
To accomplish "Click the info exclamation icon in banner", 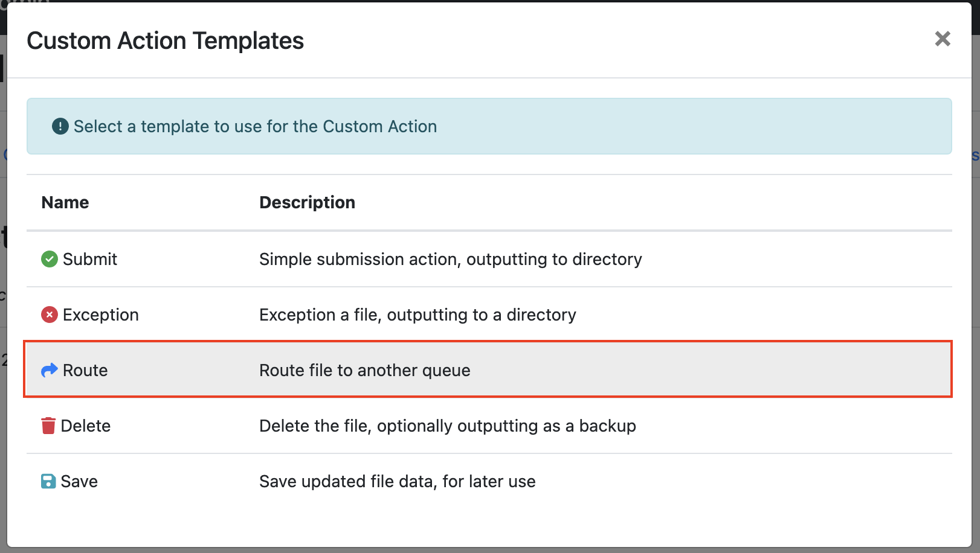I will [x=60, y=126].
